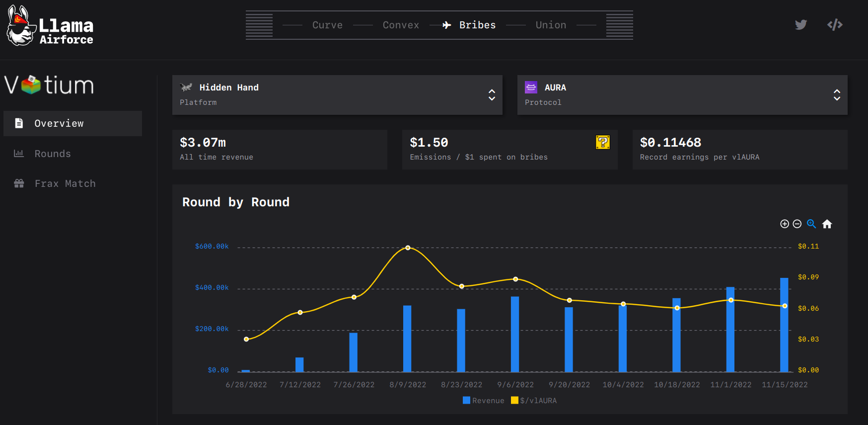Click the yellow $/vlAURA legend swatch
The image size is (868, 425).
pyautogui.click(x=514, y=400)
